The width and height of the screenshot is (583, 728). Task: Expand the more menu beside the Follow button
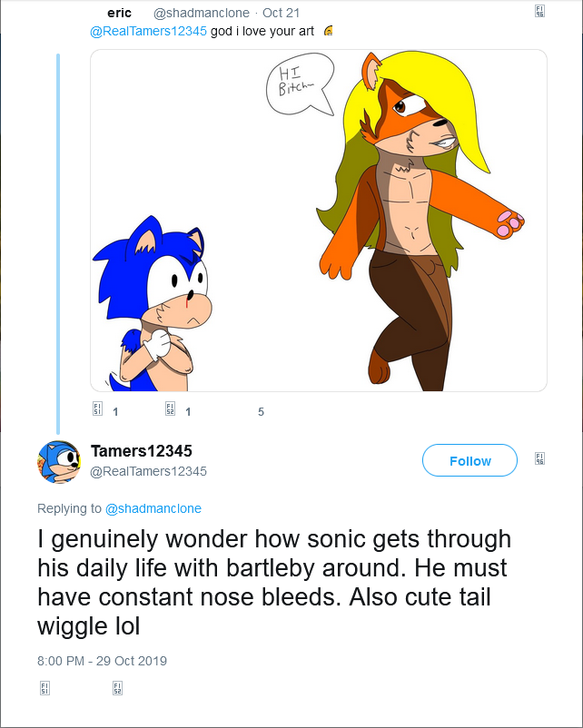[x=540, y=459]
